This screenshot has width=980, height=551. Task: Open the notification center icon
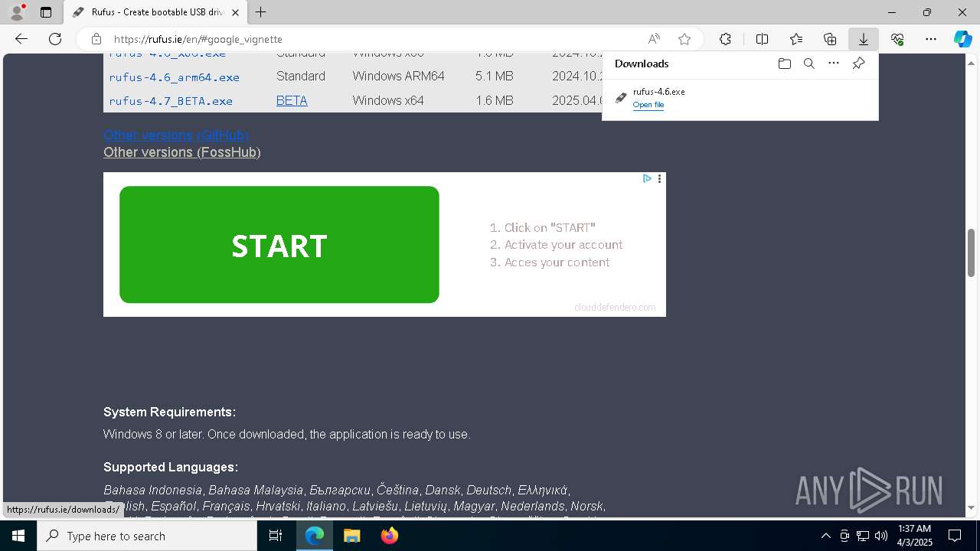pyautogui.click(x=955, y=536)
